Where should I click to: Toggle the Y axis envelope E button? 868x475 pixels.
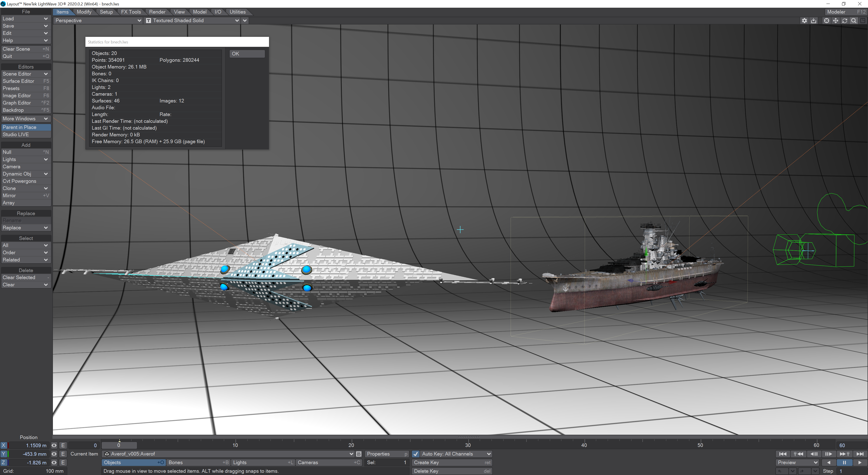tap(63, 454)
